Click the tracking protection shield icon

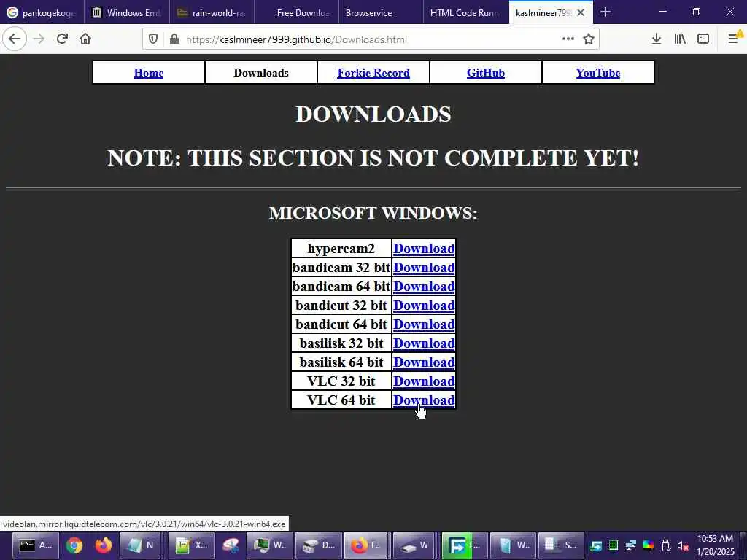tap(153, 39)
